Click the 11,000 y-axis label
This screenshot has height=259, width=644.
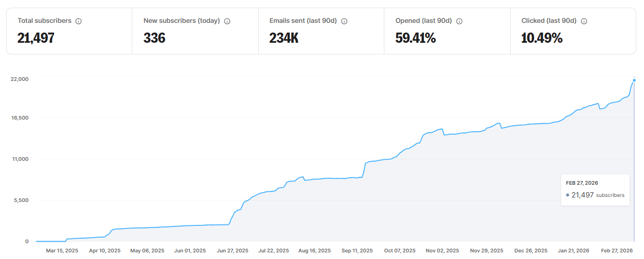[x=20, y=159]
